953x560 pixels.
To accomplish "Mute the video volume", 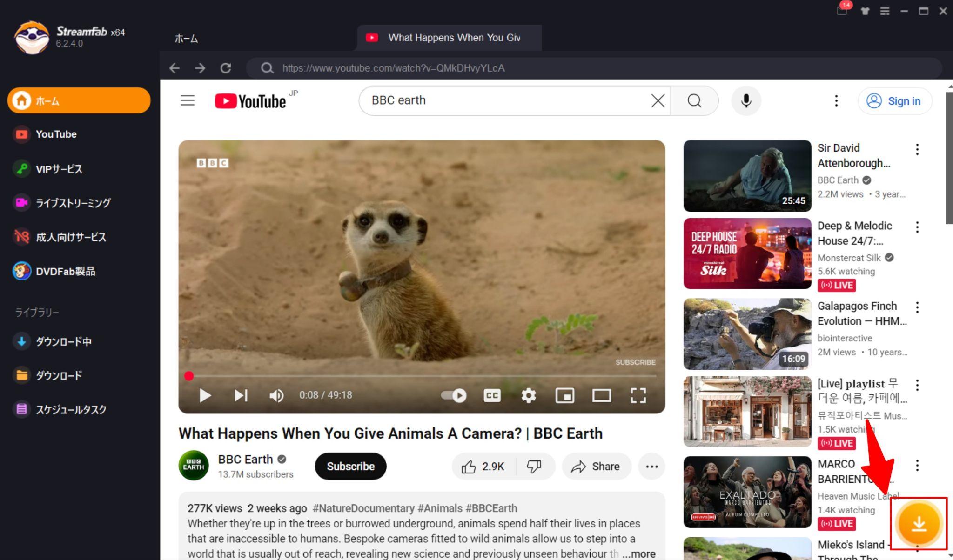I will point(276,395).
